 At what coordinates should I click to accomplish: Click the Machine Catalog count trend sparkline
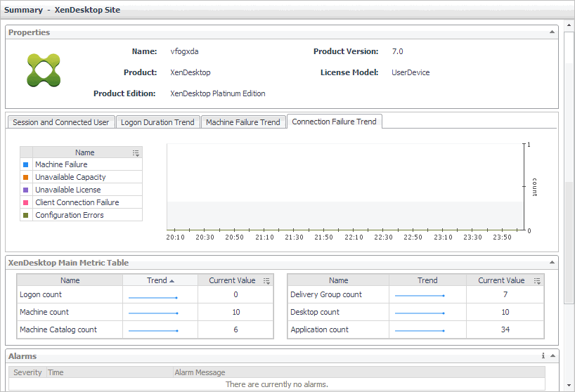[153, 331]
